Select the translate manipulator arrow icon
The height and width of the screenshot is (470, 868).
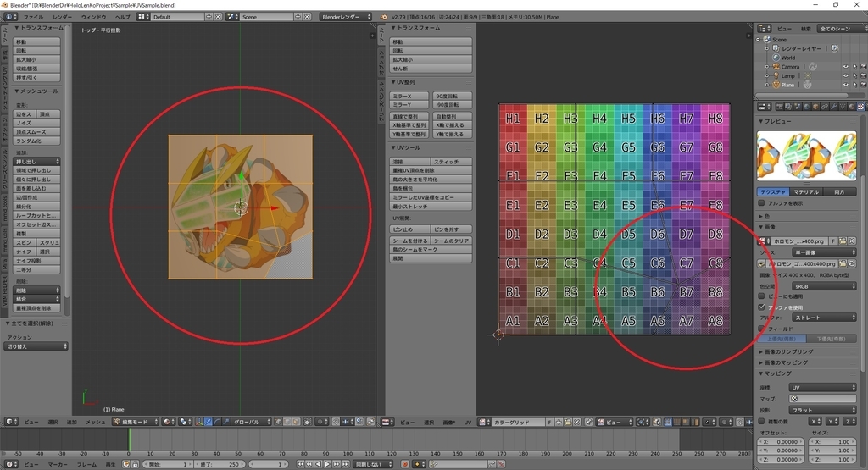coord(208,422)
